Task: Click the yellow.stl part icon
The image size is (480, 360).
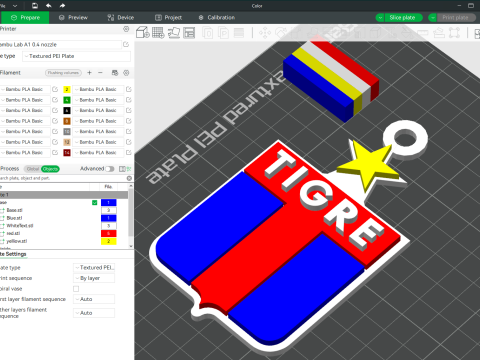Action: click(x=3, y=241)
